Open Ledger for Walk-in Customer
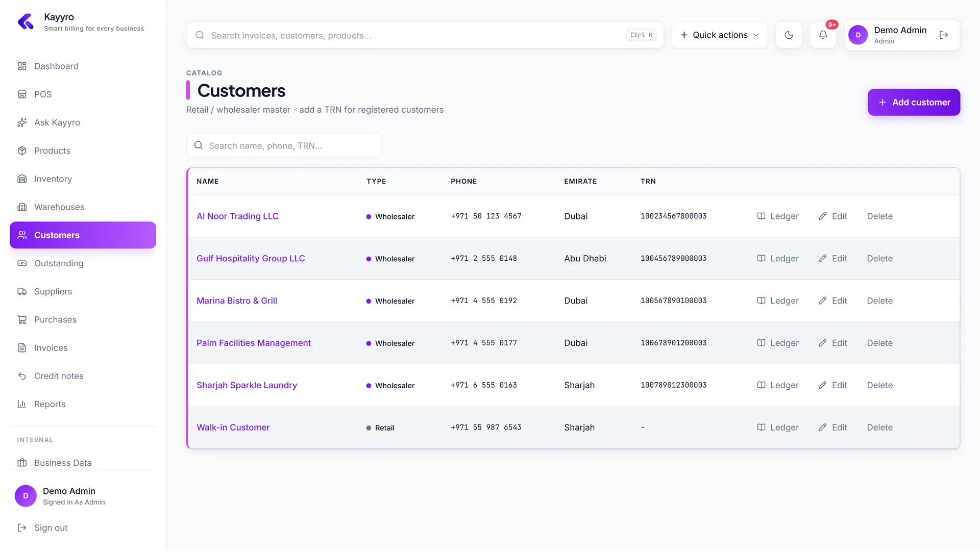 tap(777, 428)
